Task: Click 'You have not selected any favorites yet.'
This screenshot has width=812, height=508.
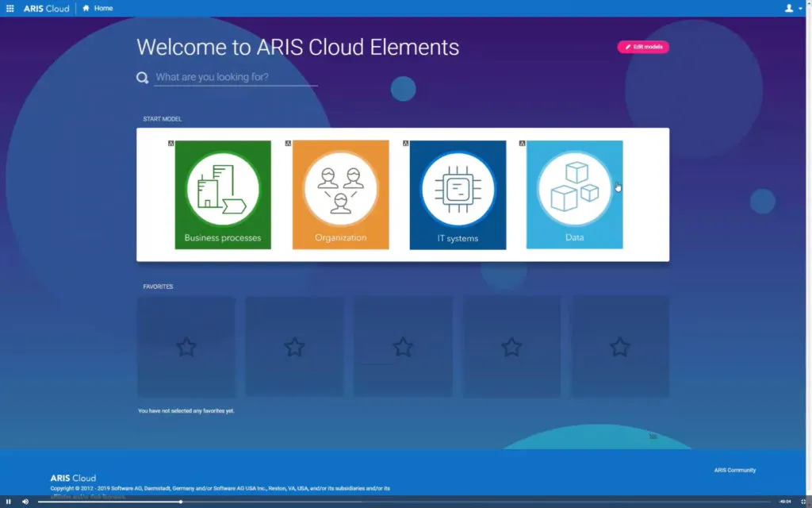Action: [186, 411]
